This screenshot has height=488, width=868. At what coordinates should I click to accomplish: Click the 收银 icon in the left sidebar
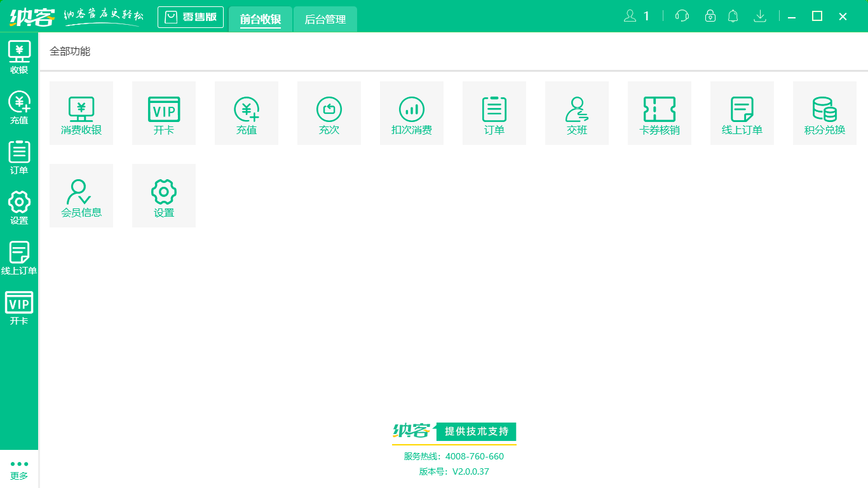19,57
